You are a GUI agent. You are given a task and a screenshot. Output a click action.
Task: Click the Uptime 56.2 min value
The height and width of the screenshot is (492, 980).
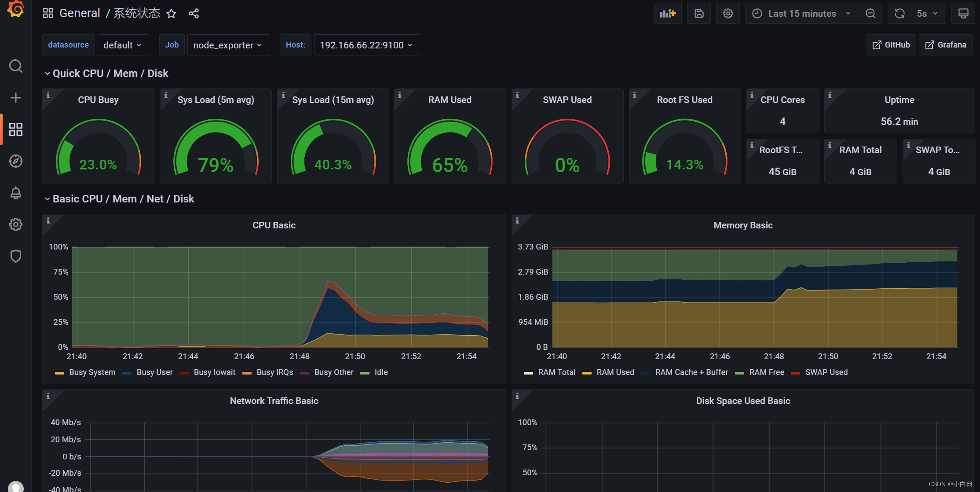pyautogui.click(x=900, y=121)
